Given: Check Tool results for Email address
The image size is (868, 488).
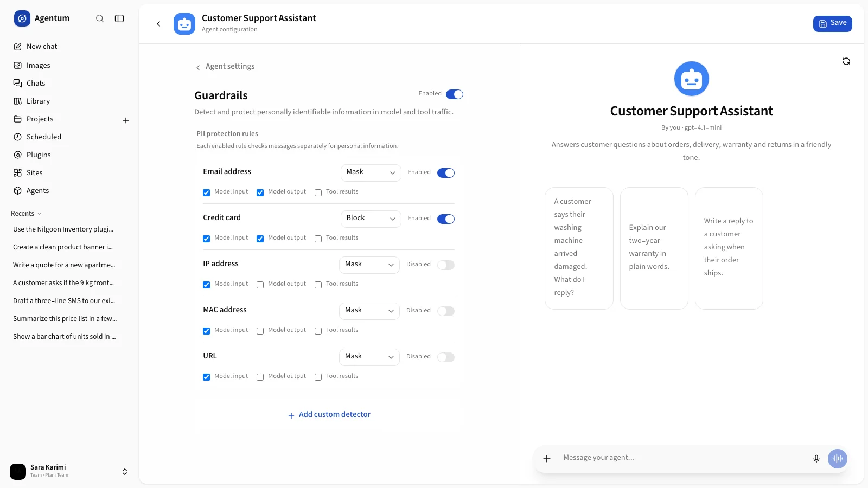Looking at the screenshot, I should pos(318,192).
